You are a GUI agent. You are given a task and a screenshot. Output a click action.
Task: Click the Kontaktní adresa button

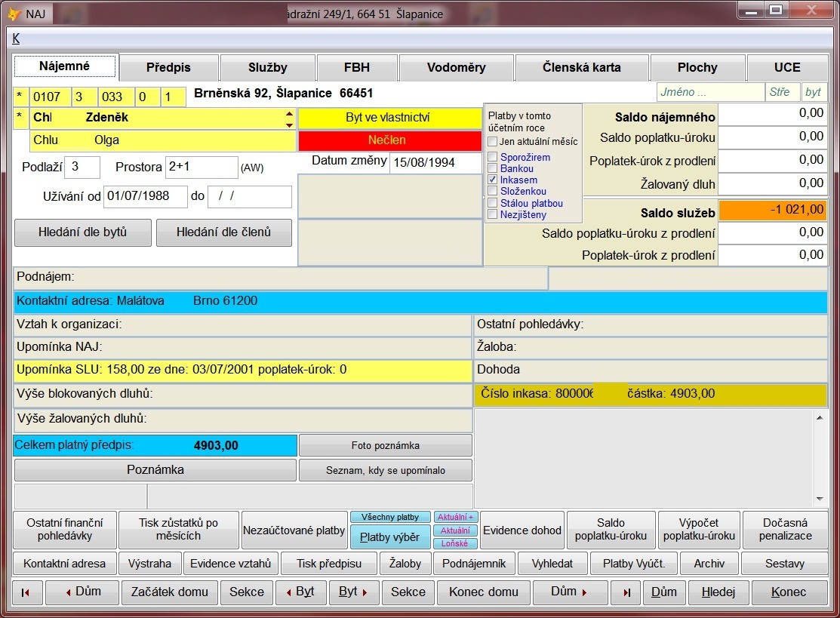[x=65, y=564]
